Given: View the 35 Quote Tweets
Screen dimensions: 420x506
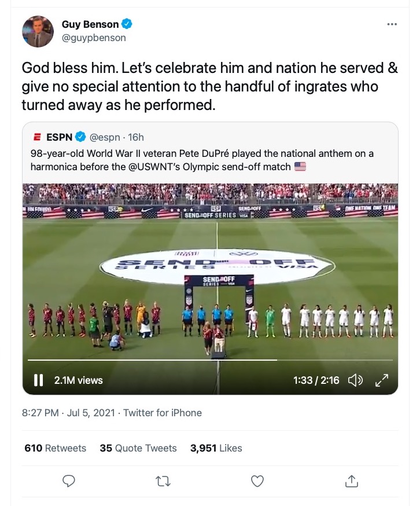Looking at the screenshot, I should pos(138,448).
